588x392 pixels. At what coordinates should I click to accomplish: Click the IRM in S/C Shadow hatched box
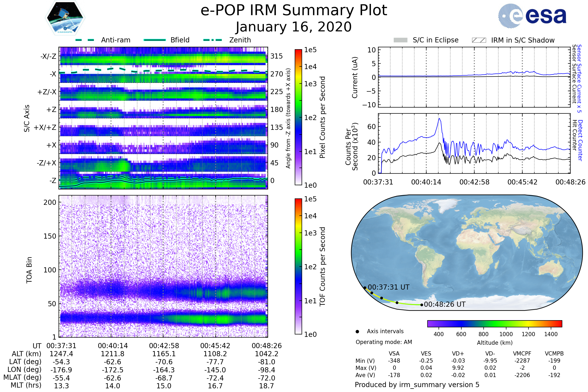click(x=479, y=40)
